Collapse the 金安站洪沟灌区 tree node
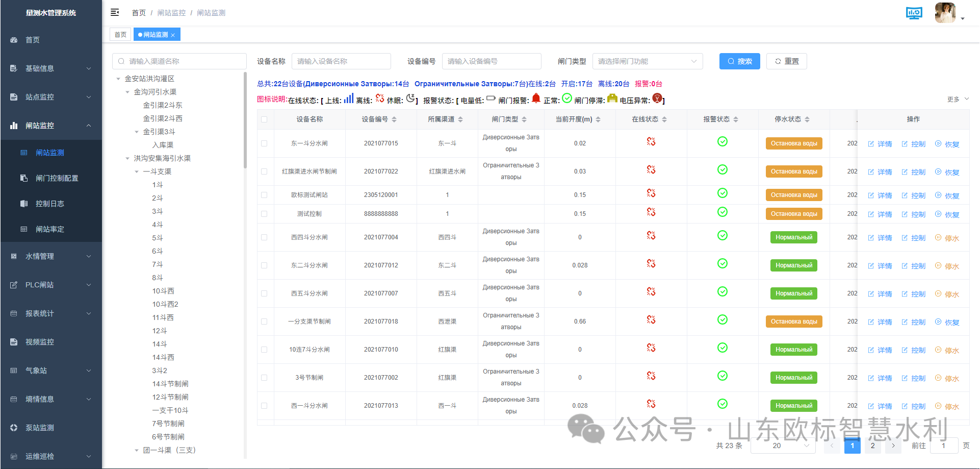The height and width of the screenshot is (469, 980). click(x=118, y=79)
